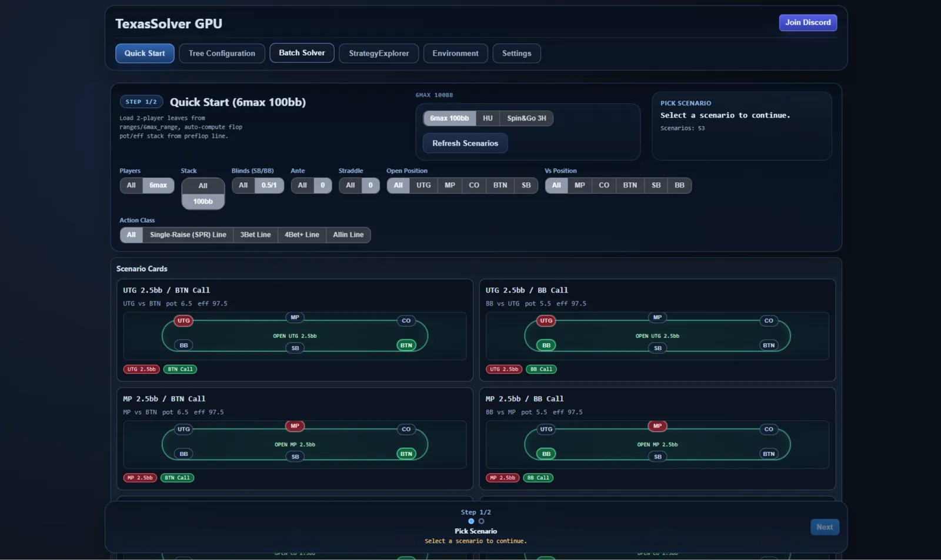Viewport: 941px width, 560px height.
Task: Click the green BTN seat in first scenario card
Action: (406, 346)
